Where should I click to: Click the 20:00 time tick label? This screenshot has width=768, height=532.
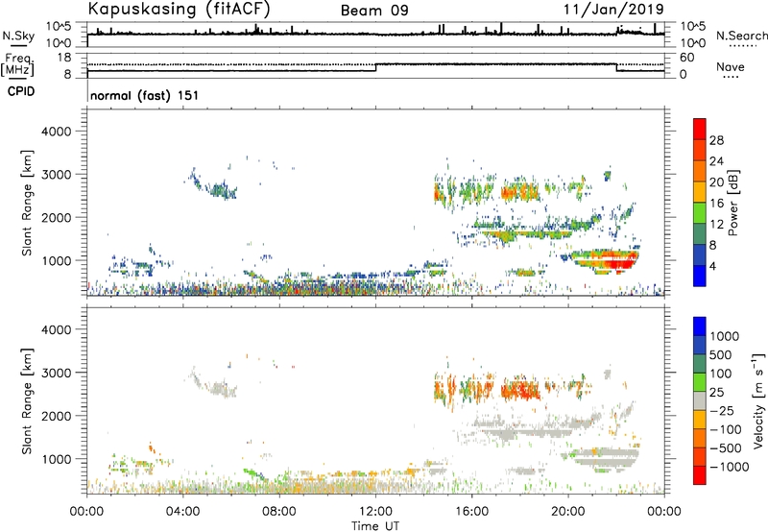(568, 512)
